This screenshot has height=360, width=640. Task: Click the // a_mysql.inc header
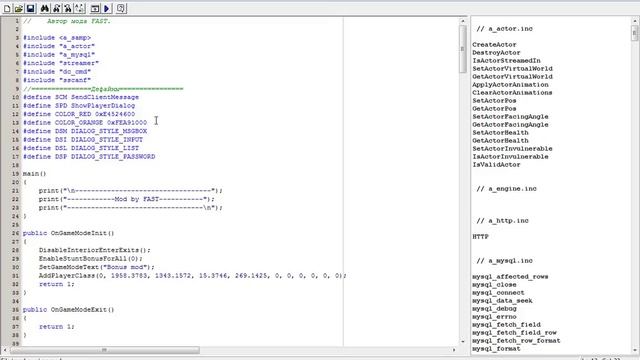coord(504,260)
